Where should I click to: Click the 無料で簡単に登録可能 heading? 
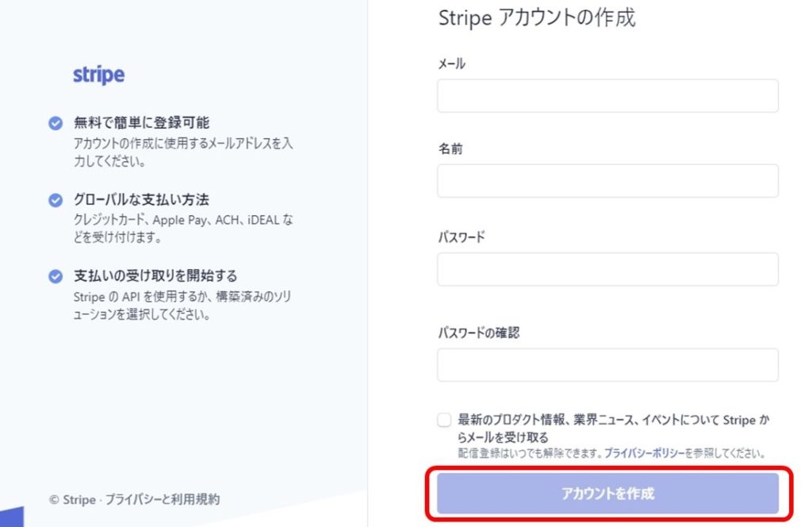[141, 123]
